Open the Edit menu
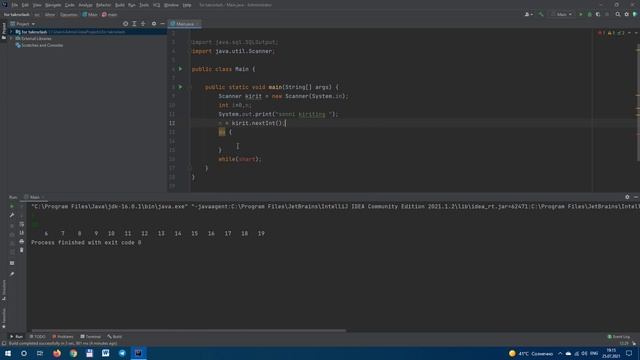The height and width of the screenshot is (360, 640). pos(25,5)
